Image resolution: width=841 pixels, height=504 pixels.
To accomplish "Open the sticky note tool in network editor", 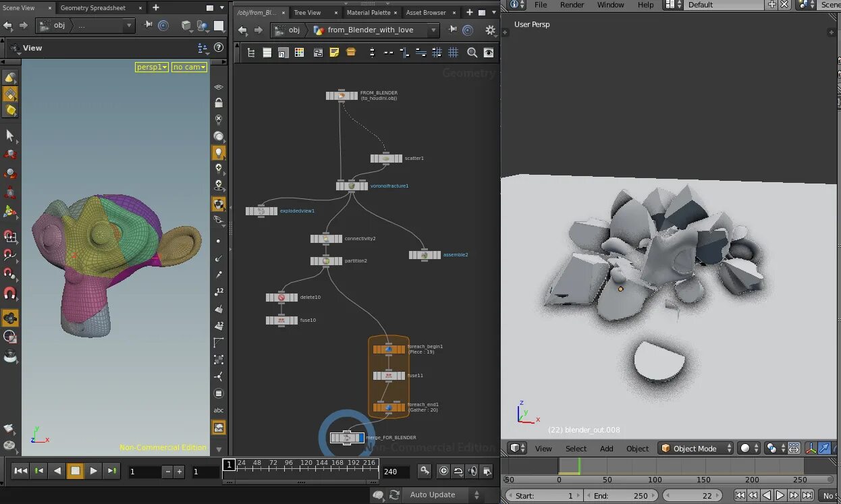I will (x=334, y=53).
